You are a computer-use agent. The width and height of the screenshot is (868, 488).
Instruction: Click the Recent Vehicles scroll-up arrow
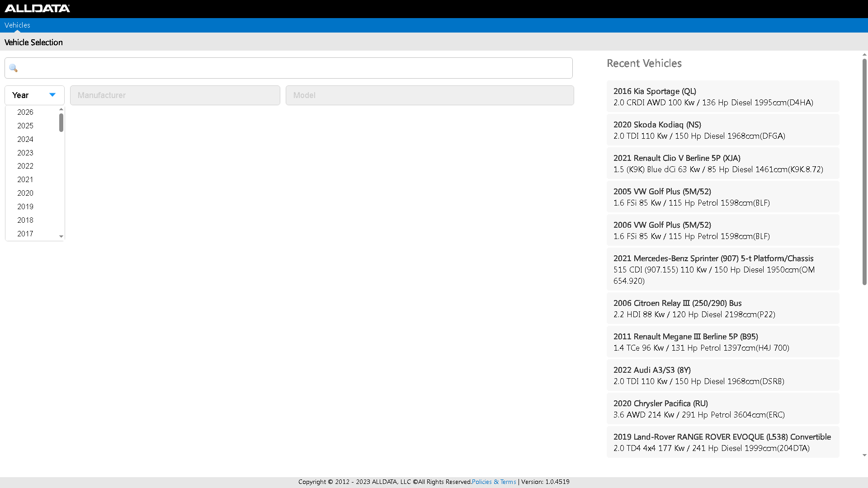864,55
